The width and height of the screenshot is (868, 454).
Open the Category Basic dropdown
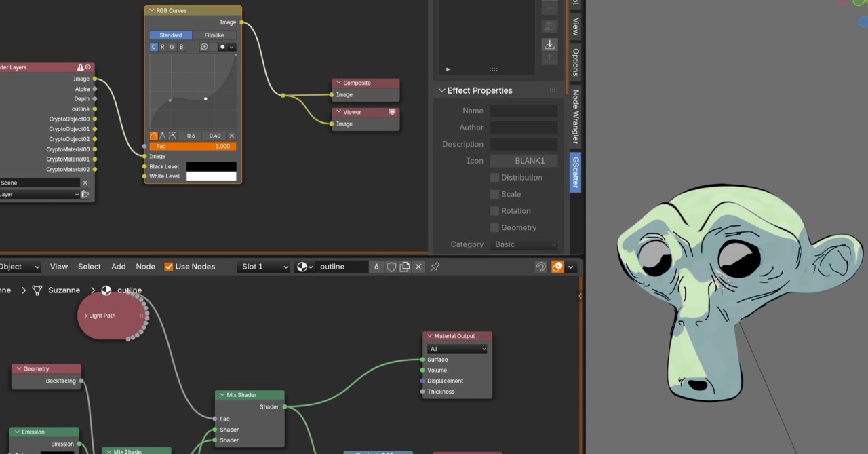[x=524, y=244]
